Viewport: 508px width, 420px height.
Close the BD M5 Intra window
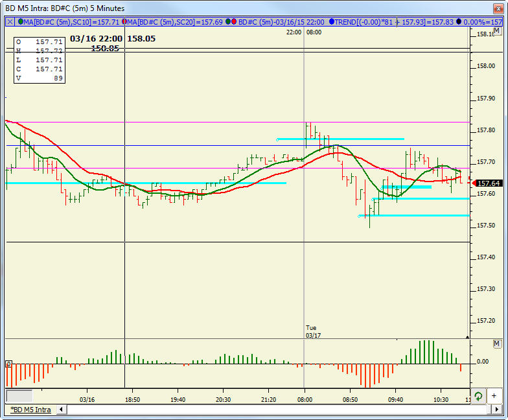[498, 8]
